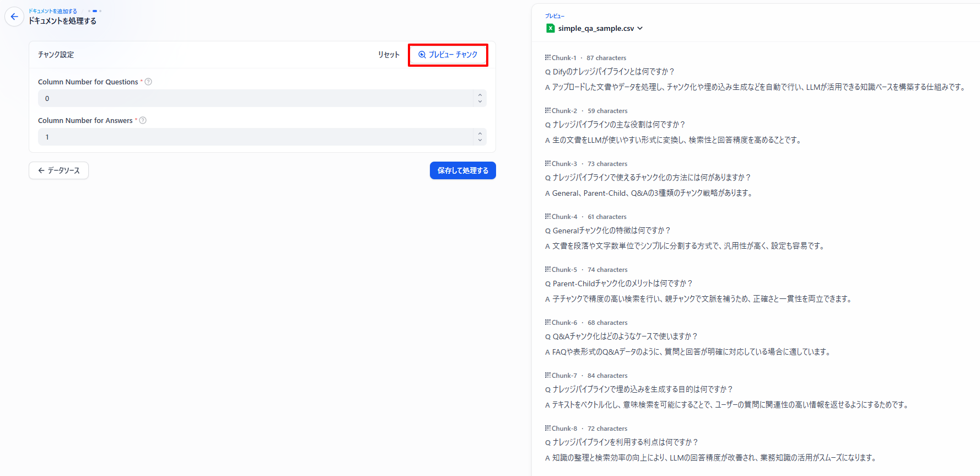The height and width of the screenshot is (476, 980).
Task: Go back via the データソース button
Action: coord(58,170)
